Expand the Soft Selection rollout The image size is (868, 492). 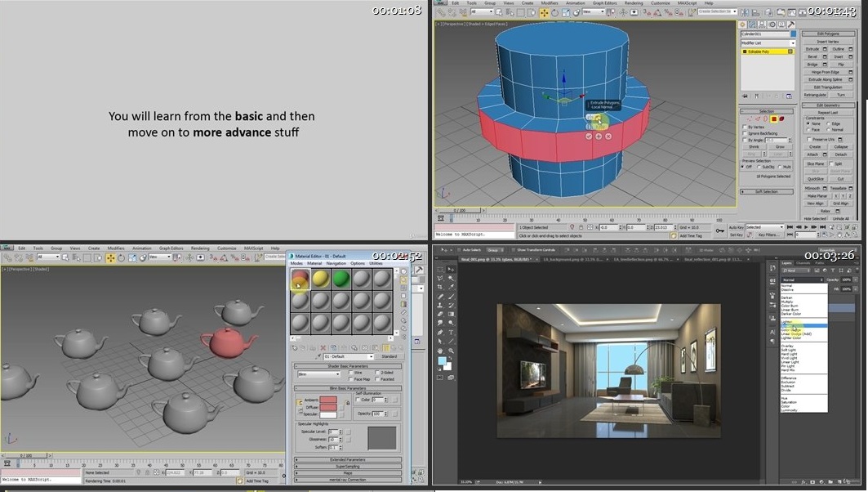[x=767, y=192]
